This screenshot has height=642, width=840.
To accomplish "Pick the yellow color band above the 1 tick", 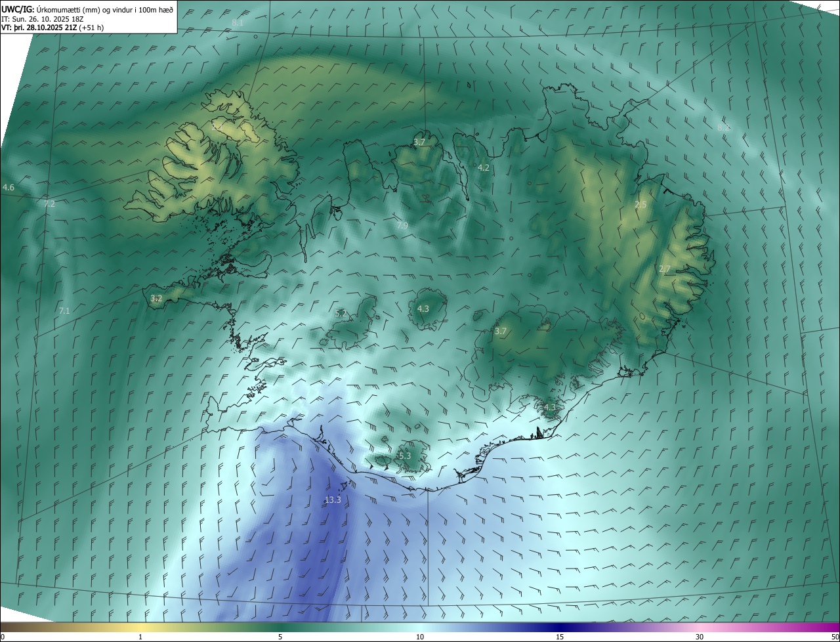I will [x=140, y=627].
